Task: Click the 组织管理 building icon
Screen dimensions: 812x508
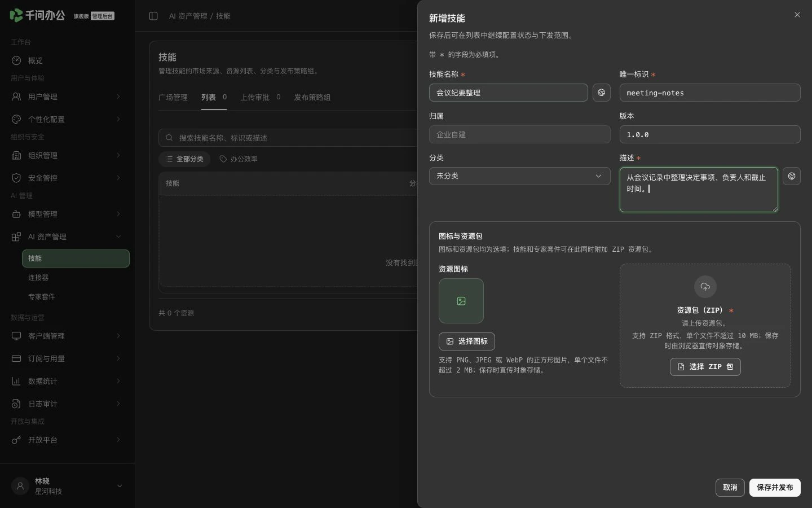Action: click(x=16, y=155)
